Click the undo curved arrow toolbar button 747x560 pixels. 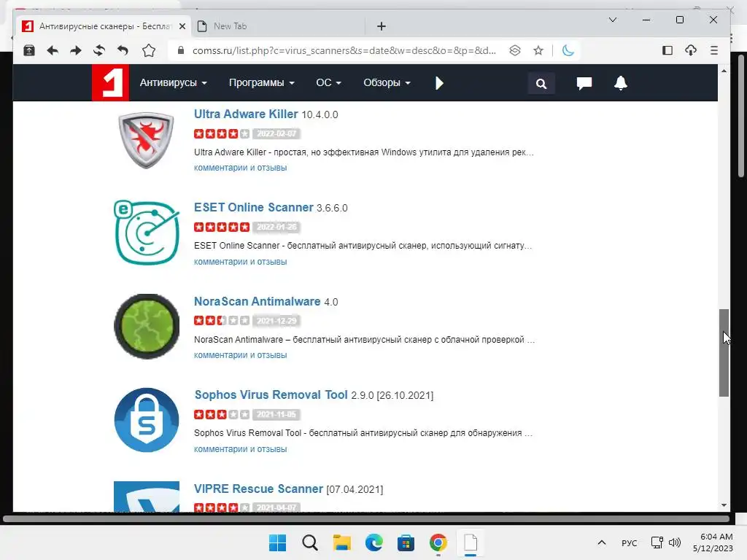(x=123, y=50)
